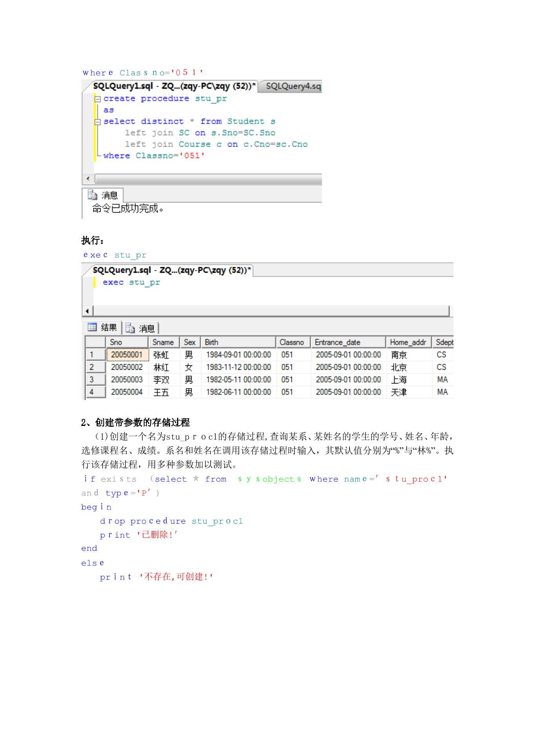534x756 pixels.
Task: Click the Sdept column header
Action: coord(443,342)
